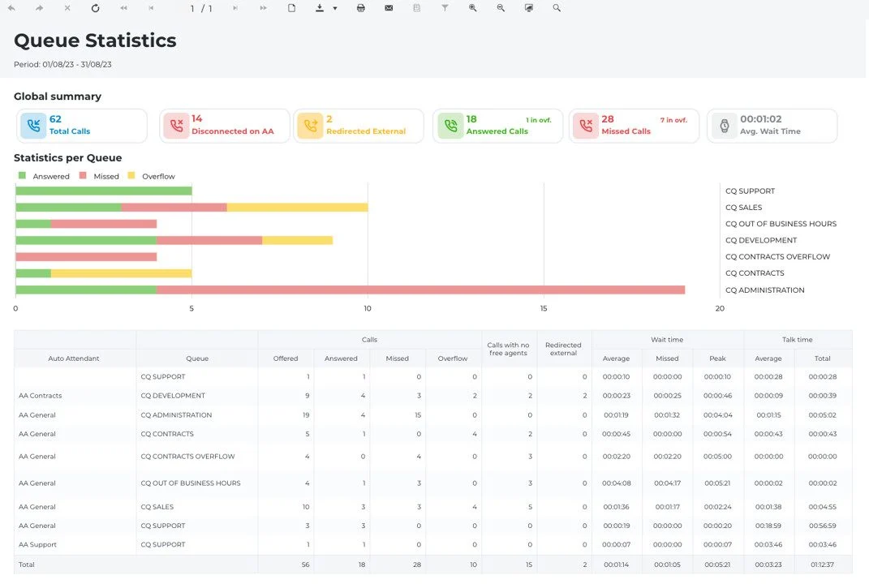Expand the export format dropdown arrow

pyautogui.click(x=335, y=9)
